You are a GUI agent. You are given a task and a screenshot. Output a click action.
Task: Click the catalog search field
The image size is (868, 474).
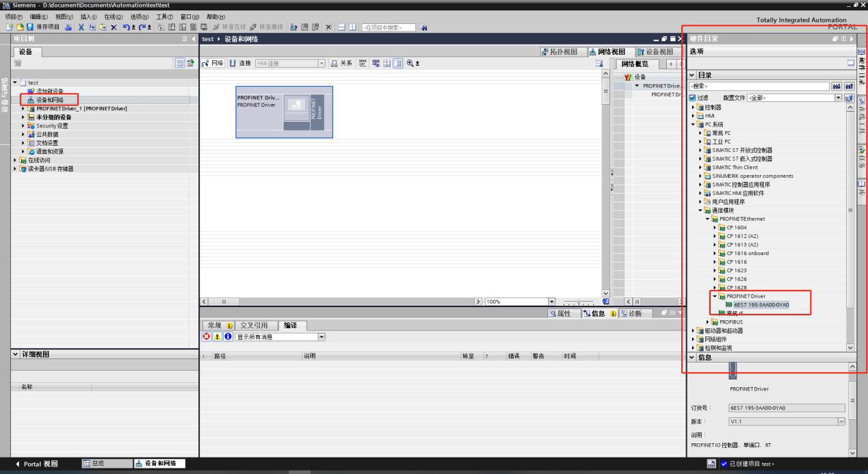pyautogui.click(x=758, y=87)
